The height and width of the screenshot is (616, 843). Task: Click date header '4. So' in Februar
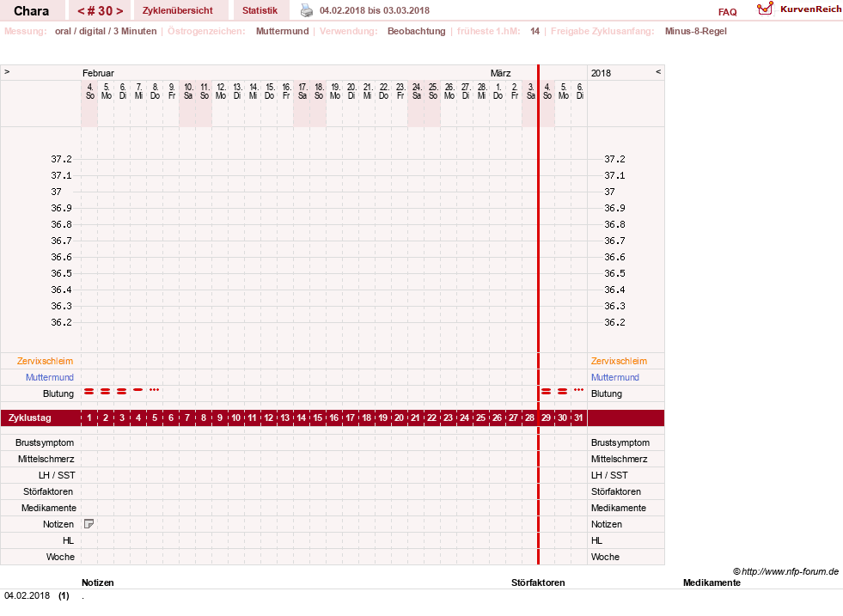89,91
